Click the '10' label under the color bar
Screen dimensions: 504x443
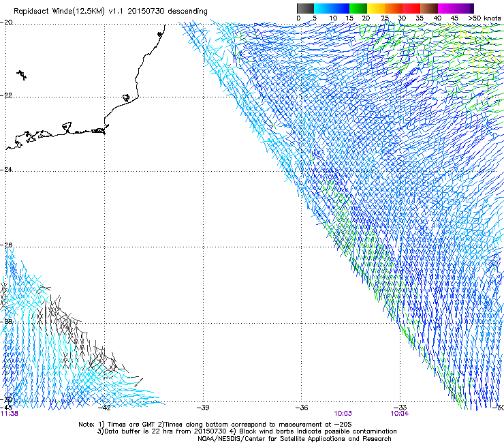click(333, 18)
